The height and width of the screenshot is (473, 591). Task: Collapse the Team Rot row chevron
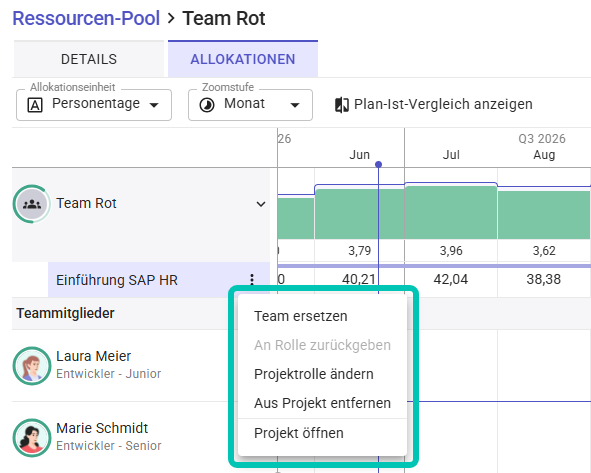point(261,204)
